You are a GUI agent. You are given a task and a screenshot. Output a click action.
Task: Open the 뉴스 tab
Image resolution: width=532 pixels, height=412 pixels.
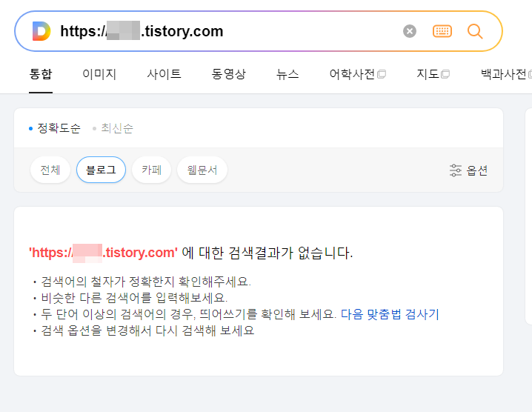(x=287, y=74)
